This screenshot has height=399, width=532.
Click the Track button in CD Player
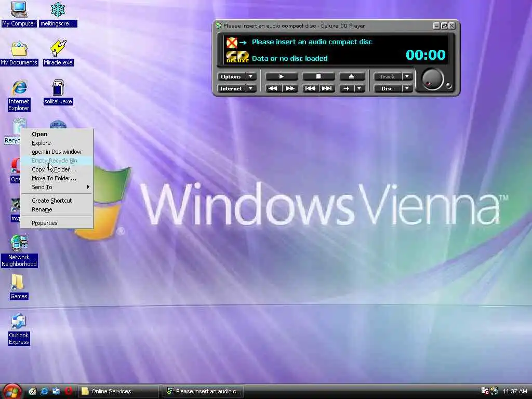click(x=387, y=77)
